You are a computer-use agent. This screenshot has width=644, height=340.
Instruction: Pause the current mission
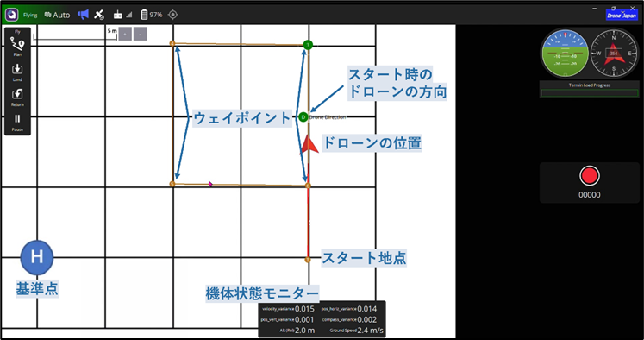point(17,123)
